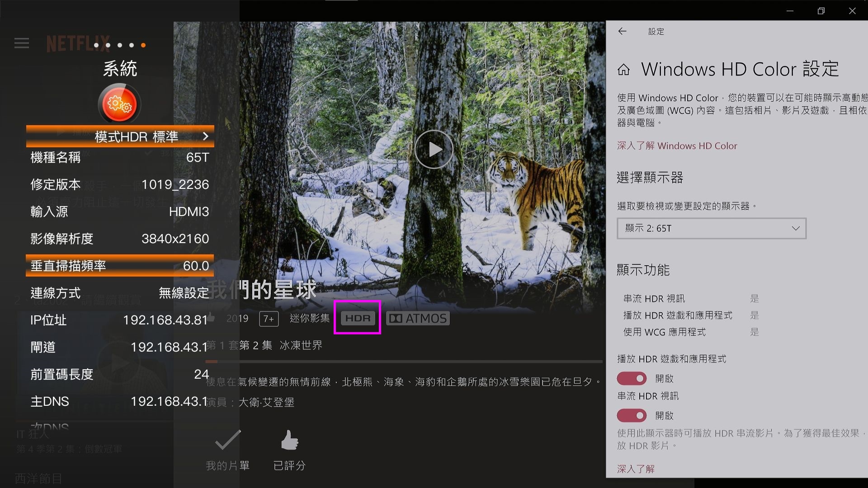Screen dimensions: 868x488
Task: Select the 修定版本 row
Action: (x=120, y=184)
